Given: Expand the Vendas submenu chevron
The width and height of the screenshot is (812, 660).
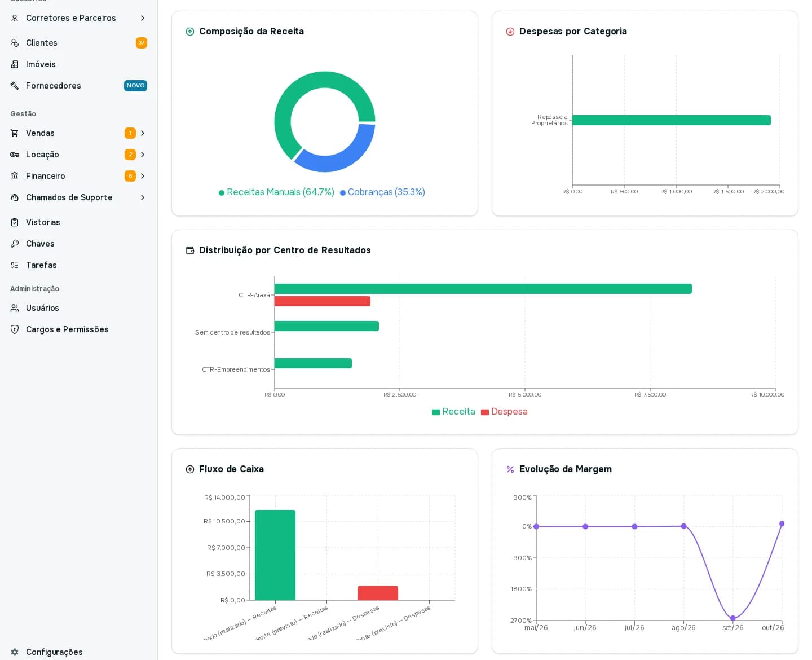Looking at the screenshot, I should (x=143, y=133).
